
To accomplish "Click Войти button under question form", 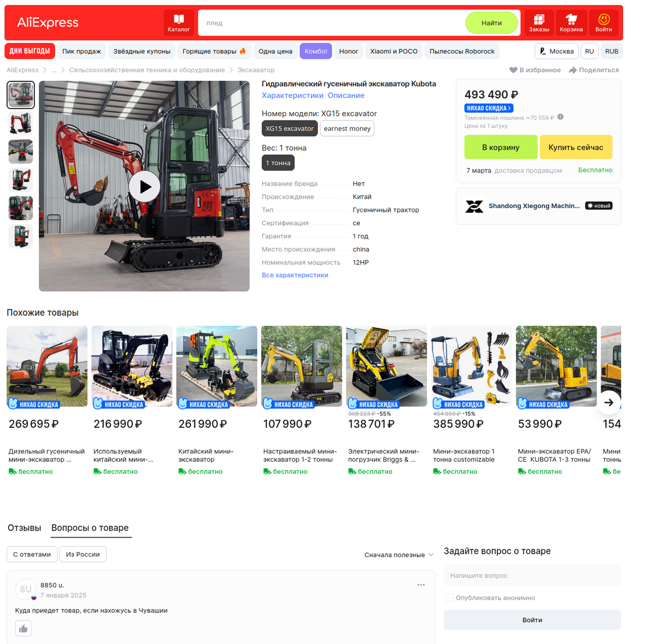I will point(532,620).
